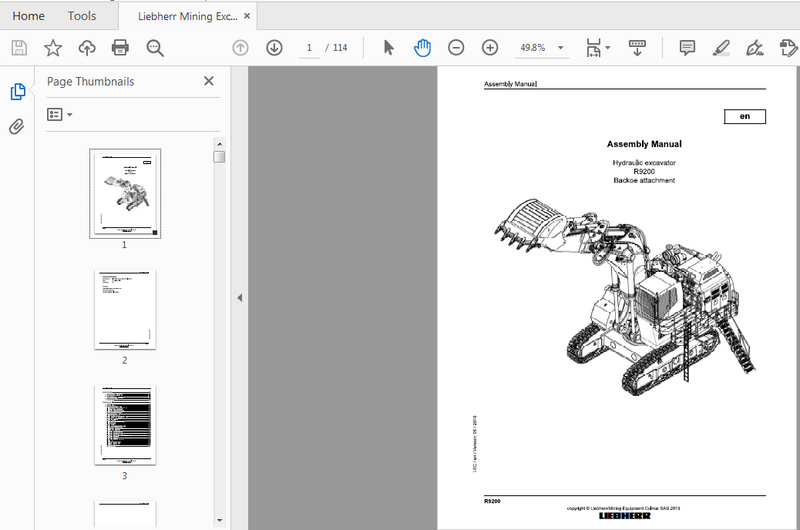
Task: Zoom out with the minus button
Action: coord(456,47)
